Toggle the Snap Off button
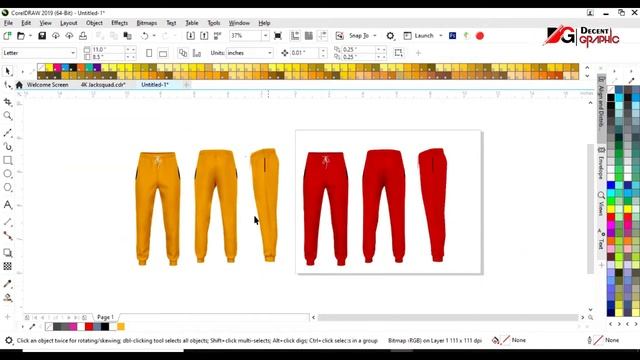Screen dimensions: 640x360 pyautogui.click(x=340, y=36)
